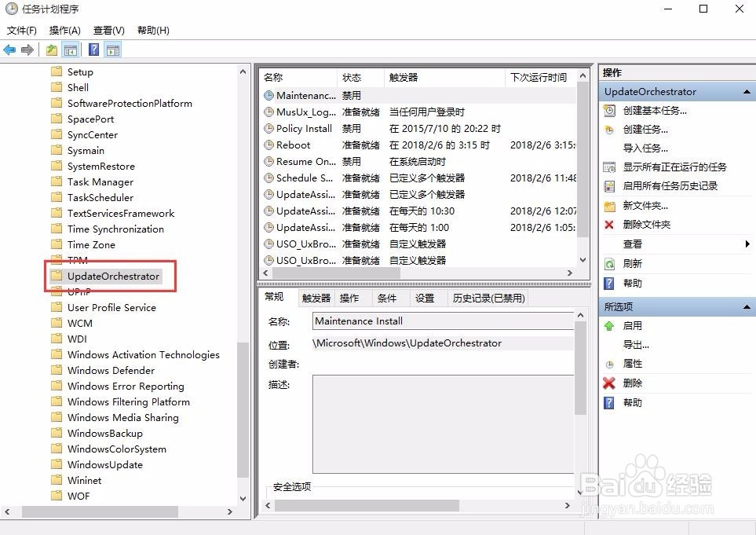Open the 帮助(H) menu
The height and width of the screenshot is (535, 756).
[153, 31]
